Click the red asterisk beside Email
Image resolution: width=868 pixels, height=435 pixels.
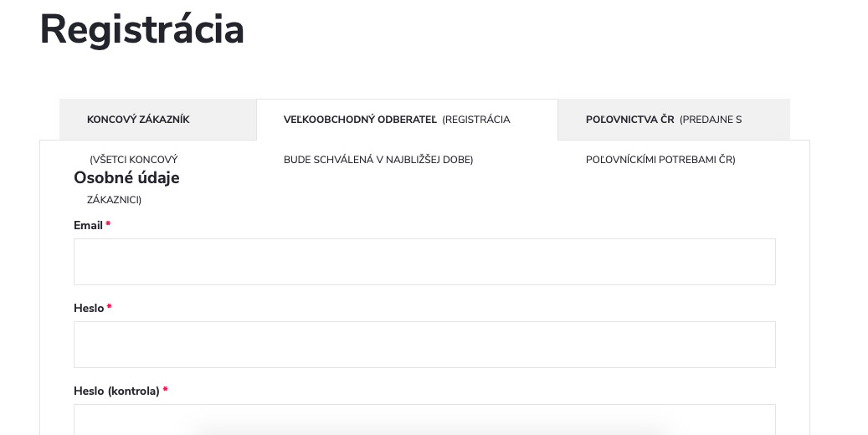point(108,225)
